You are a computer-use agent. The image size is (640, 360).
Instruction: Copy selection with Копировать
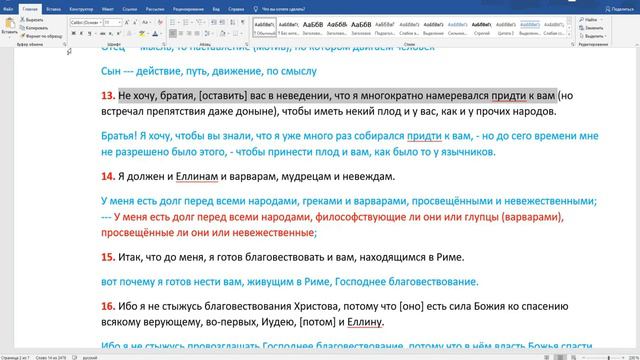click(x=34, y=28)
